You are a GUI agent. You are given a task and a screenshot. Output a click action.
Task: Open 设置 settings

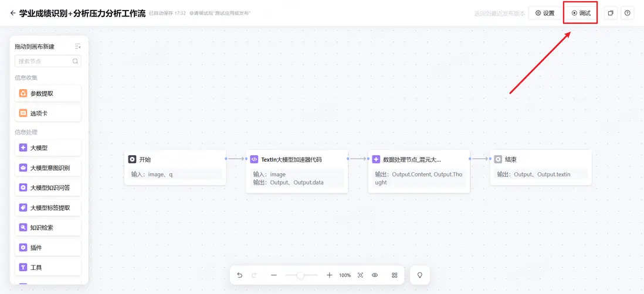click(x=545, y=13)
